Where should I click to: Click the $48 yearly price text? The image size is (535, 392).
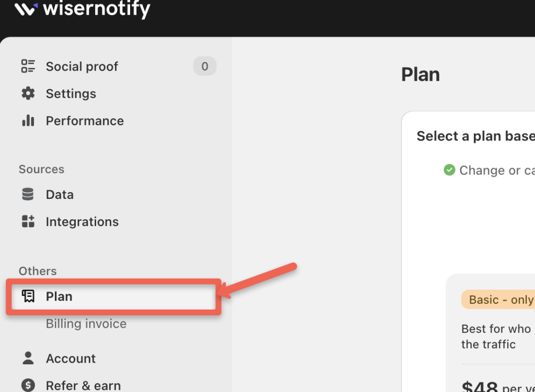coord(477,386)
